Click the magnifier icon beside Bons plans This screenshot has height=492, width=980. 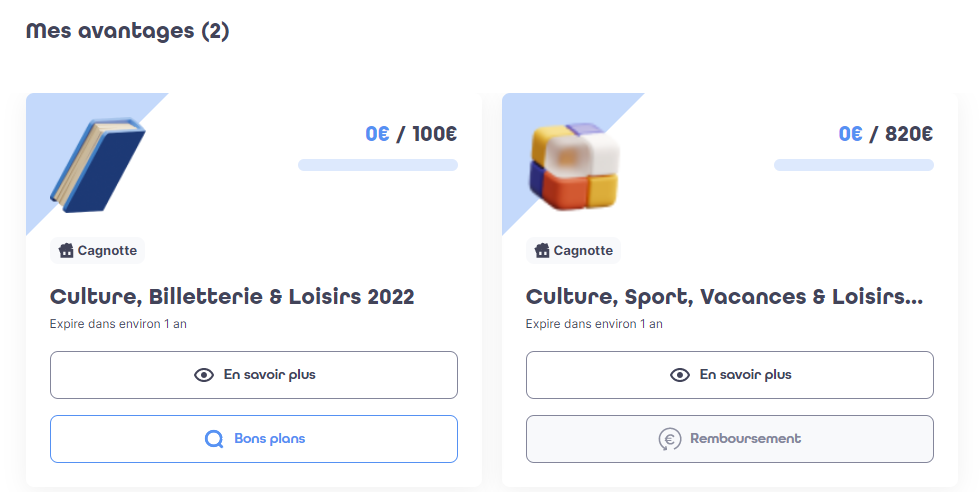(214, 439)
